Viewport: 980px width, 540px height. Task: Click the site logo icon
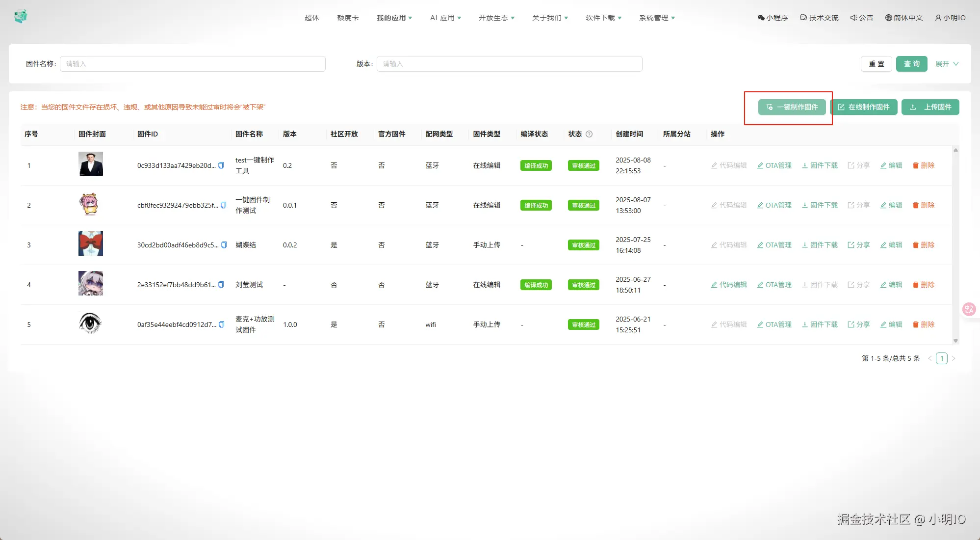pyautogui.click(x=21, y=17)
